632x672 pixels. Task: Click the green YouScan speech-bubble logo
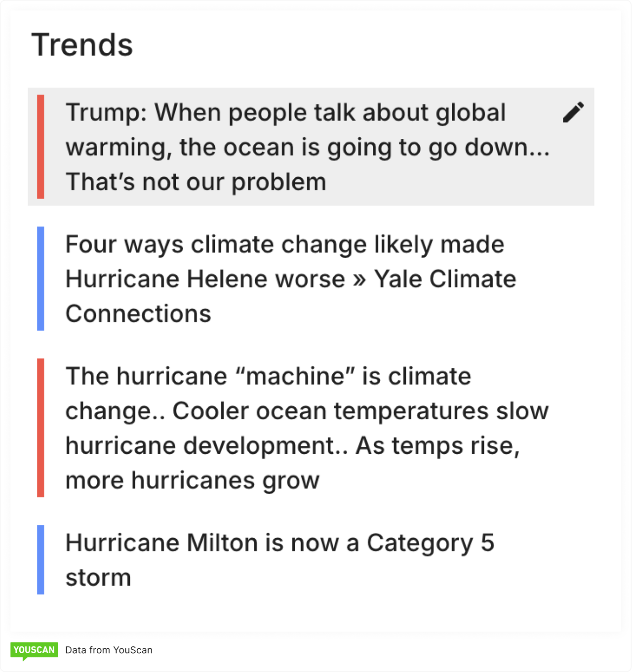(34, 650)
